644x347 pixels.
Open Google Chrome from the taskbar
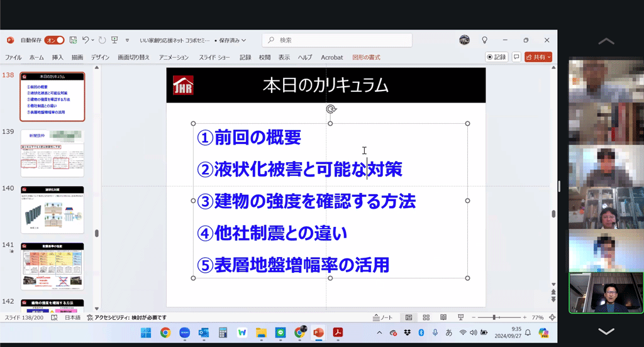(x=165, y=333)
